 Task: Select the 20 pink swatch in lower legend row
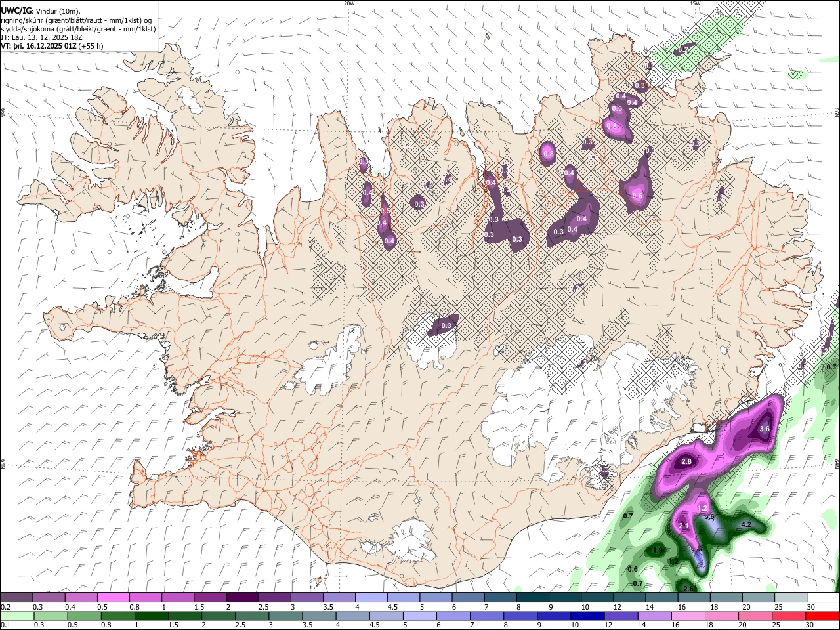[755, 616]
